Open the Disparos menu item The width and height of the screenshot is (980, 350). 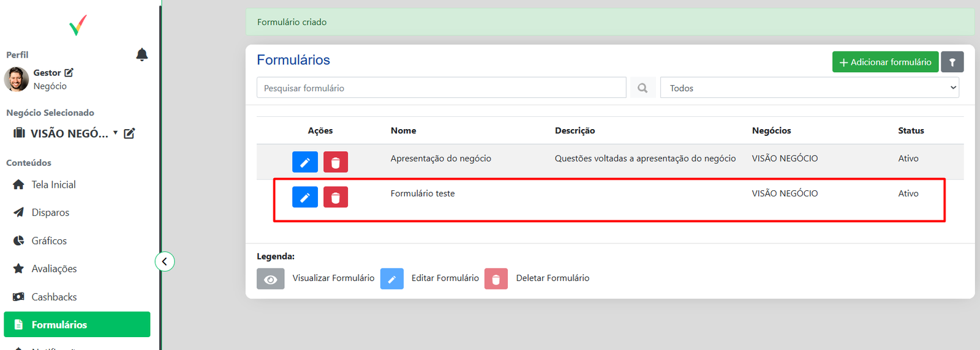50,212
